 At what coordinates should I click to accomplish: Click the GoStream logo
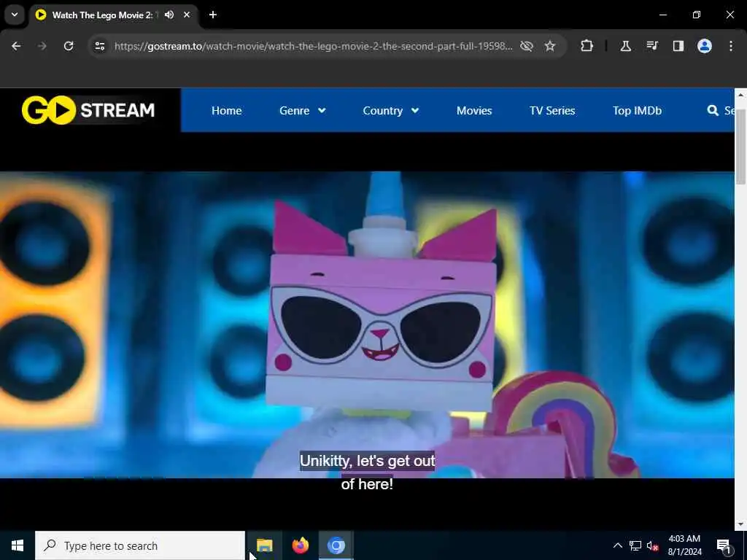click(x=88, y=110)
